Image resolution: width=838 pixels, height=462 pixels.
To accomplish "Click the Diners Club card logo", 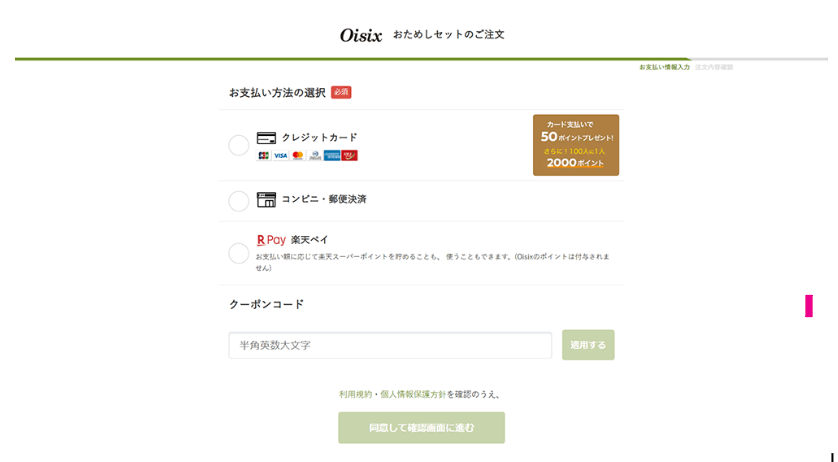I will [315, 156].
